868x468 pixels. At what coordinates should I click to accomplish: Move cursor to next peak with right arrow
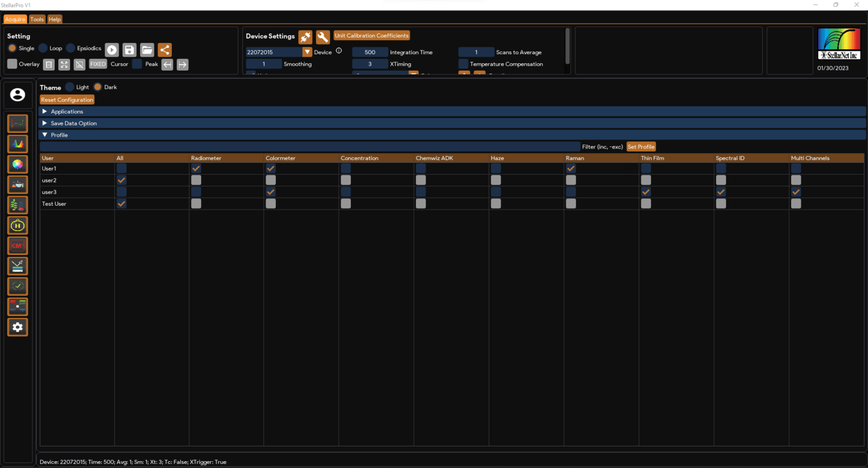[183, 64]
